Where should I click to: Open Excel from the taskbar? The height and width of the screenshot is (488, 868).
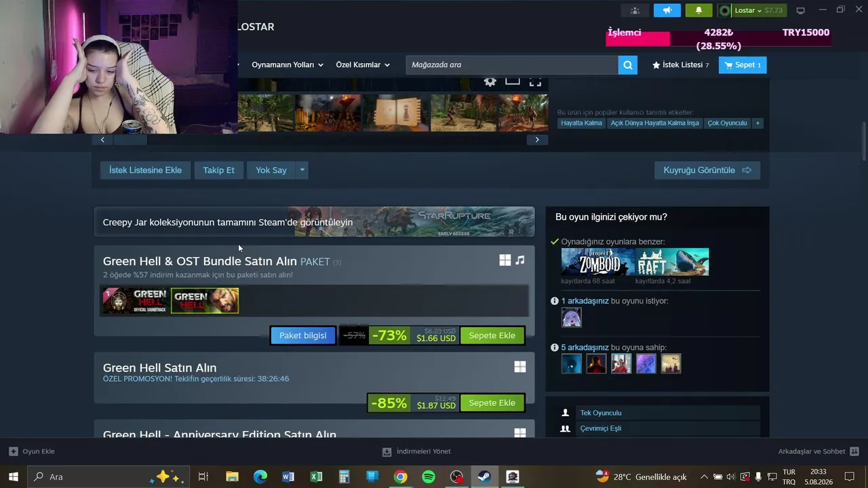coord(316,476)
